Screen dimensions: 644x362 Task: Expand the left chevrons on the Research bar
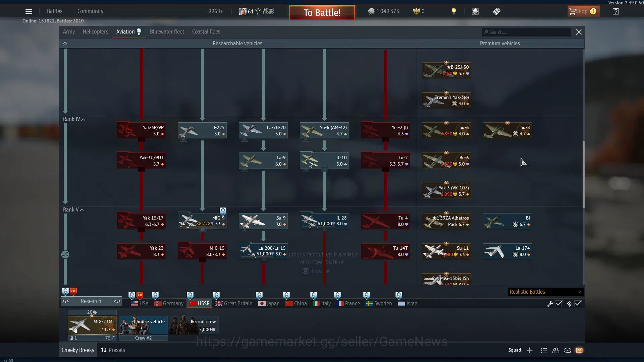[66, 301]
